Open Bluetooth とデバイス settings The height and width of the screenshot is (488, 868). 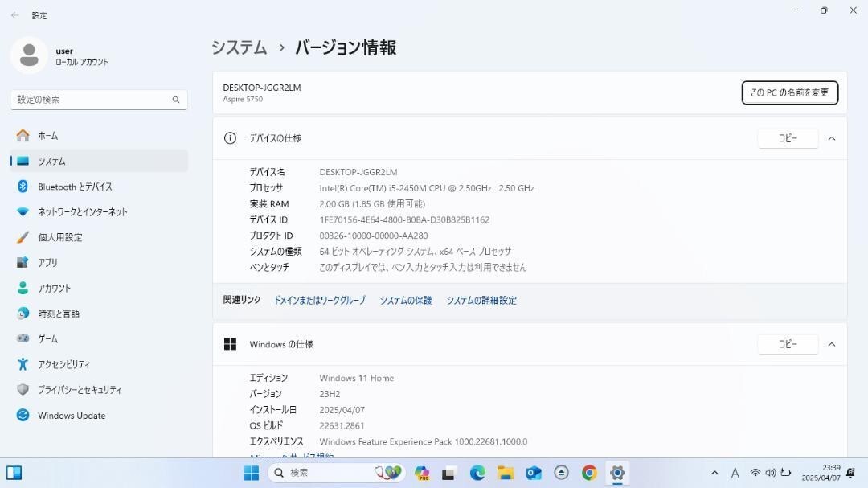[x=99, y=187]
